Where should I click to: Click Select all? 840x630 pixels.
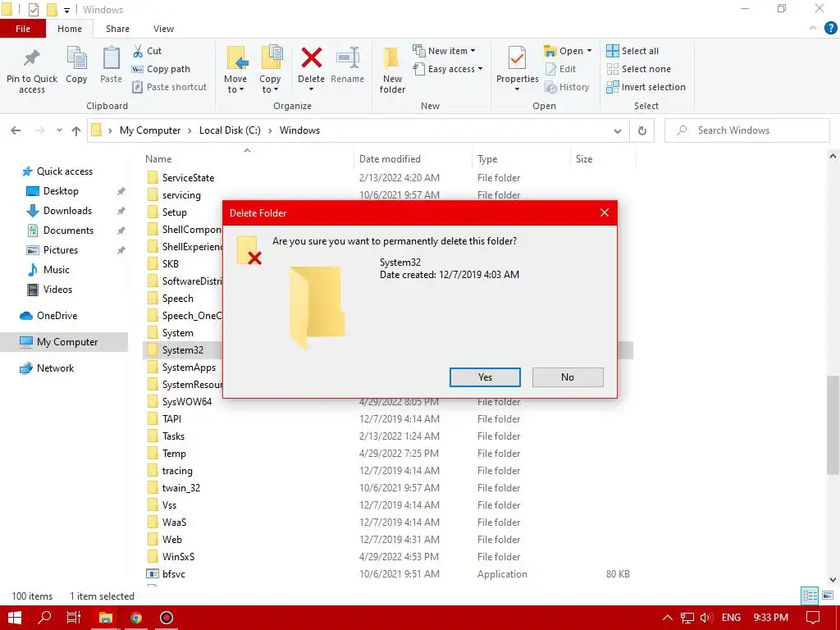tap(632, 51)
